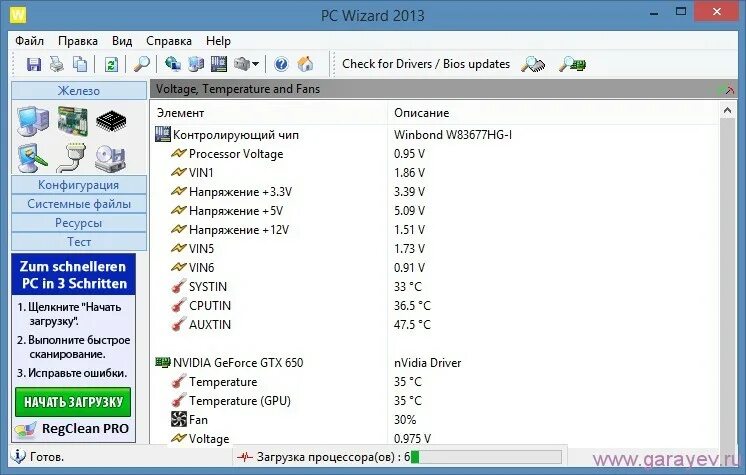The height and width of the screenshot is (475, 746).
Task: Click the Описание column header
Action: pyautogui.click(x=553, y=113)
